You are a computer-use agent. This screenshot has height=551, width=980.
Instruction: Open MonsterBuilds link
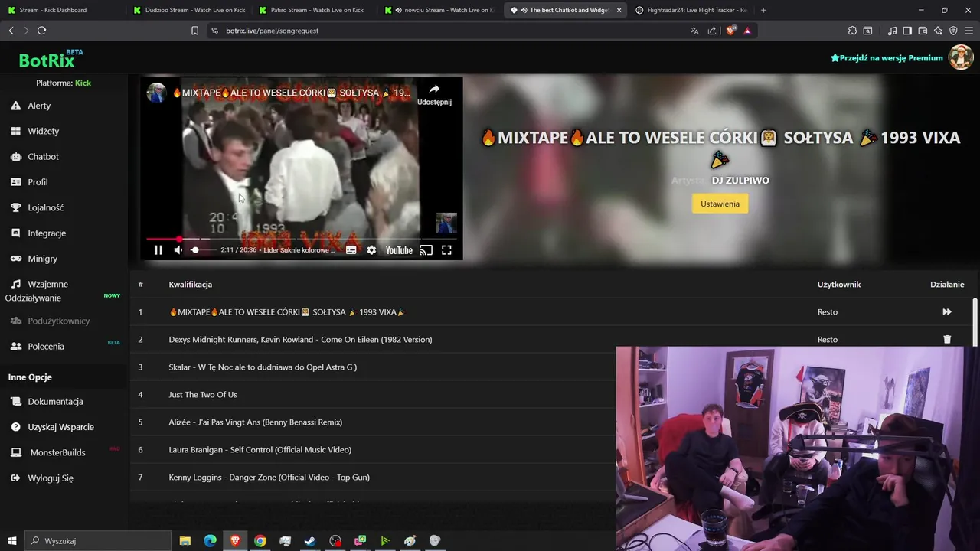(x=48, y=452)
